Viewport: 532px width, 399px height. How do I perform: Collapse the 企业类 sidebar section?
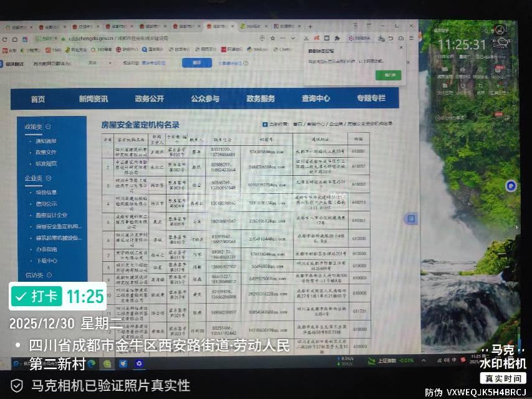click(48, 178)
